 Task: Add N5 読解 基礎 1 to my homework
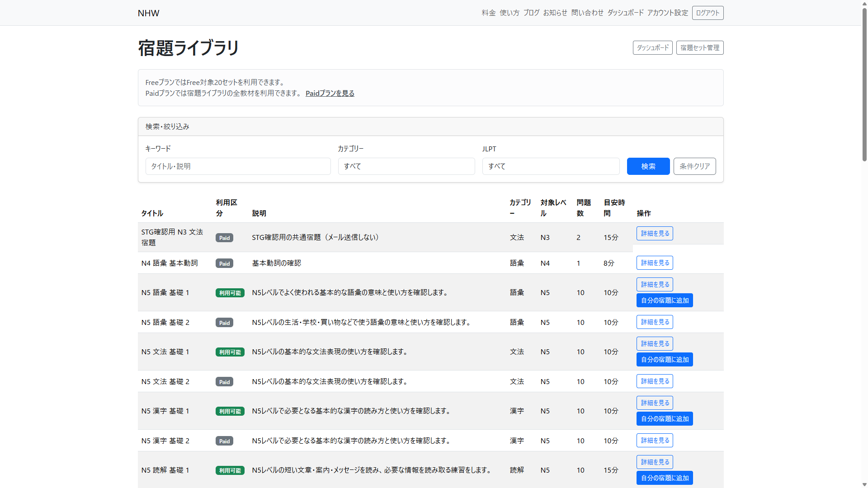665,478
